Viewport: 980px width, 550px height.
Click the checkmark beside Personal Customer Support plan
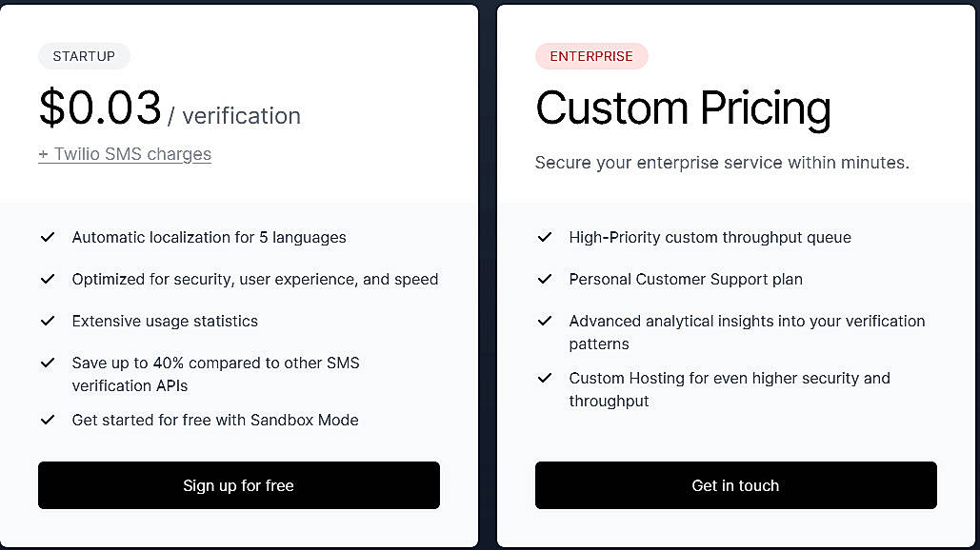545,279
